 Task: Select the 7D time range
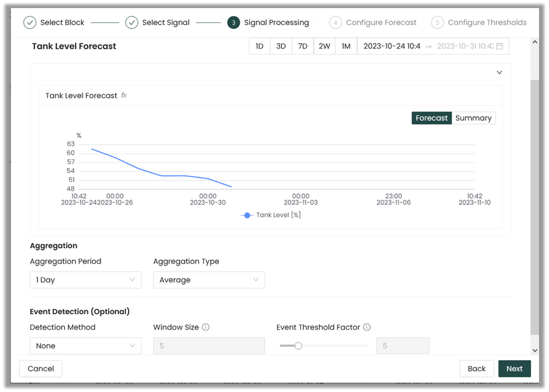coord(303,46)
